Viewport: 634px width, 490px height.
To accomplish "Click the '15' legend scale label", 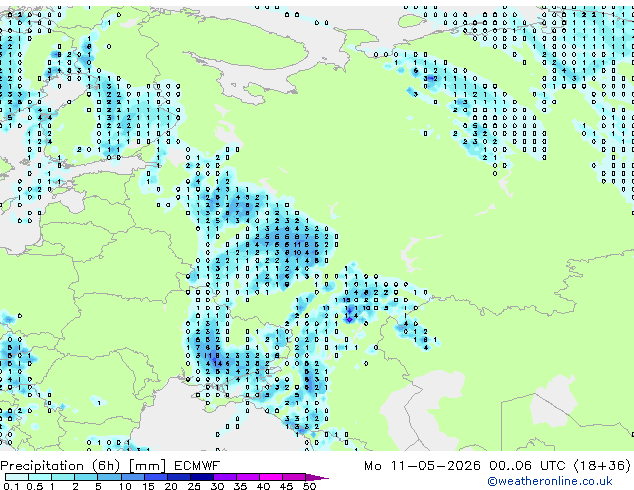I will point(148,486).
